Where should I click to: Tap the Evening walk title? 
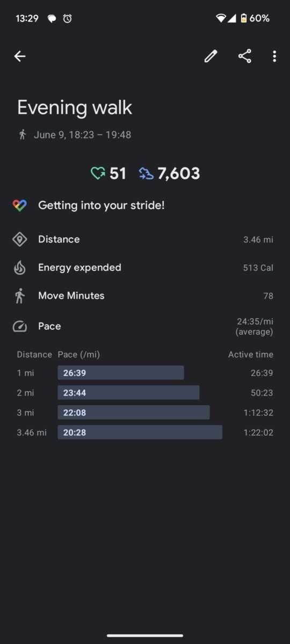75,107
